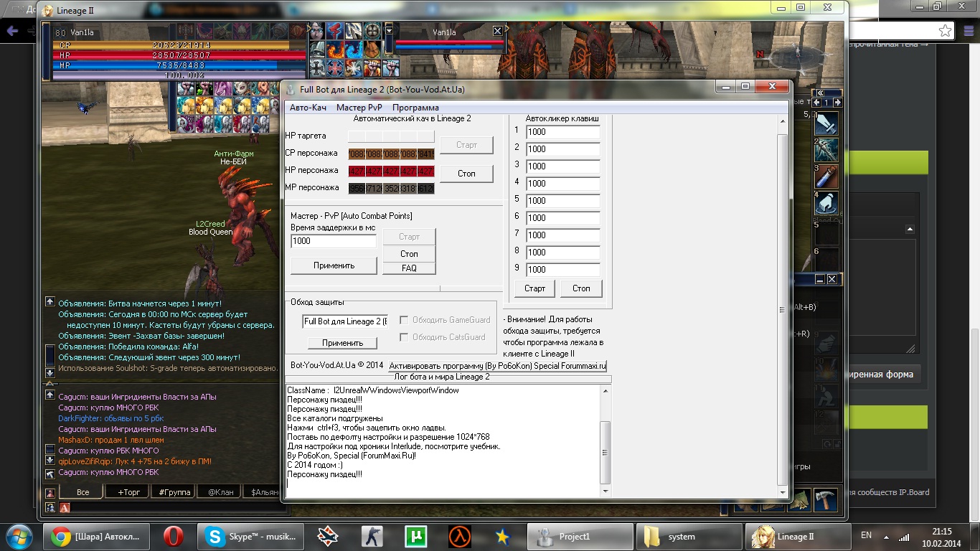This screenshot has width=980, height=551.
Task: Click расширенная форма button in browser
Action: pyautogui.click(x=881, y=374)
